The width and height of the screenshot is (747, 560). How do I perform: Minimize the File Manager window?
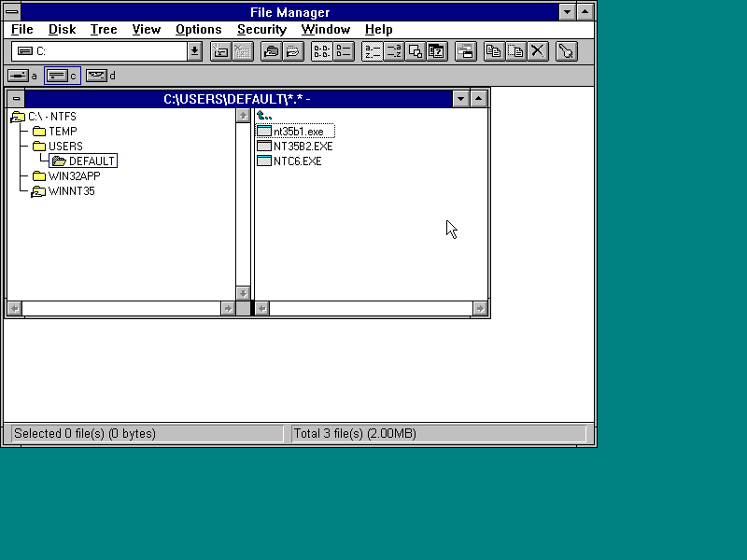click(x=567, y=12)
